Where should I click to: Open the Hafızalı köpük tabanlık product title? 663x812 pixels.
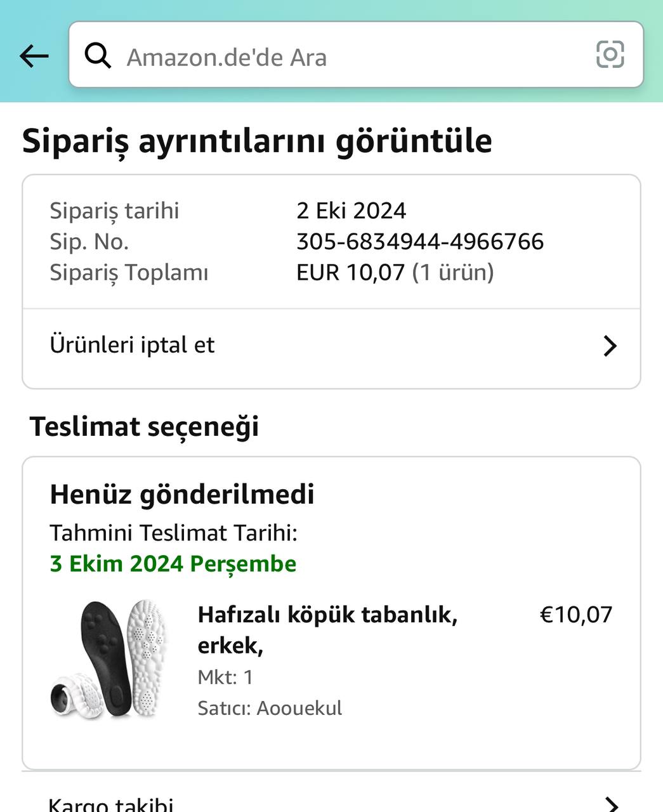[x=327, y=629]
